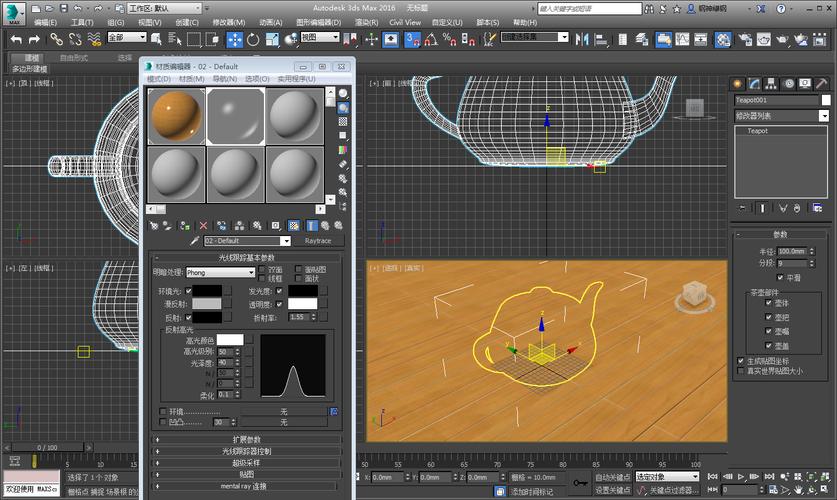Click the Undo arrow in main toolbar
This screenshot has width=837, height=500.
[x=17, y=39]
